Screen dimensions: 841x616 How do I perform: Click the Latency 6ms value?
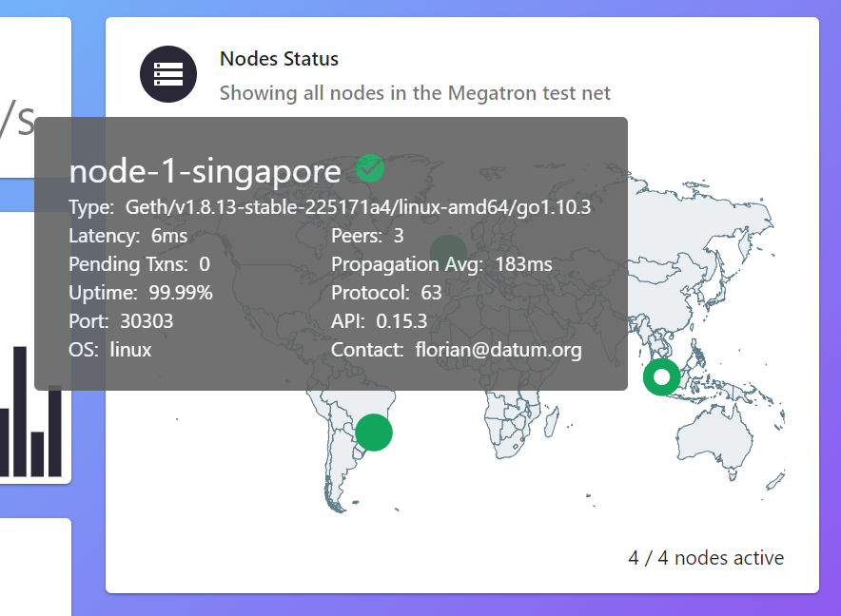pyautogui.click(x=169, y=236)
